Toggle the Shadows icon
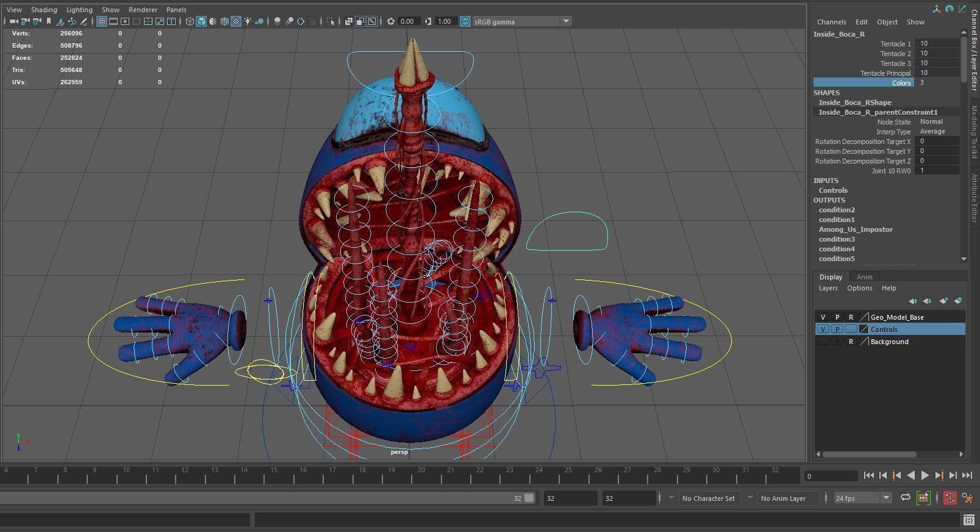This screenshot has height=532, width=980. coord(260,21)
